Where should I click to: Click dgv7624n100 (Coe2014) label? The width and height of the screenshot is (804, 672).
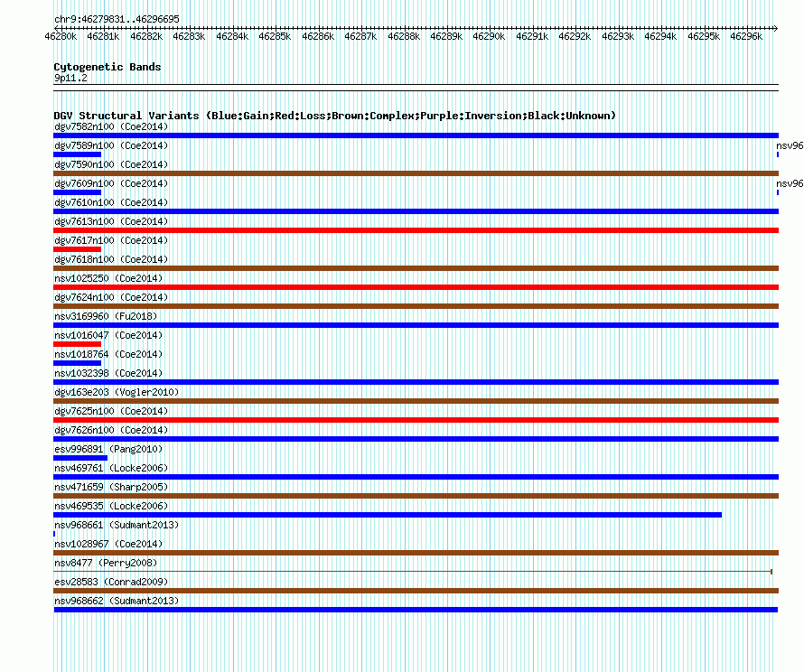point(111,297)
